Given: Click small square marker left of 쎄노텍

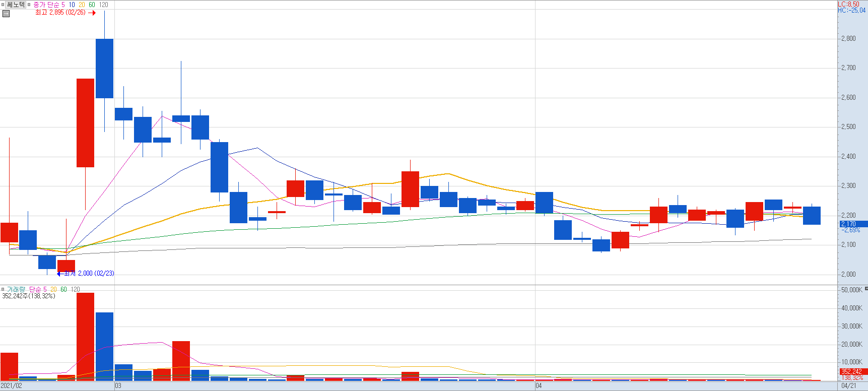Looking at the screenshot, I should [x=3, y=5].
